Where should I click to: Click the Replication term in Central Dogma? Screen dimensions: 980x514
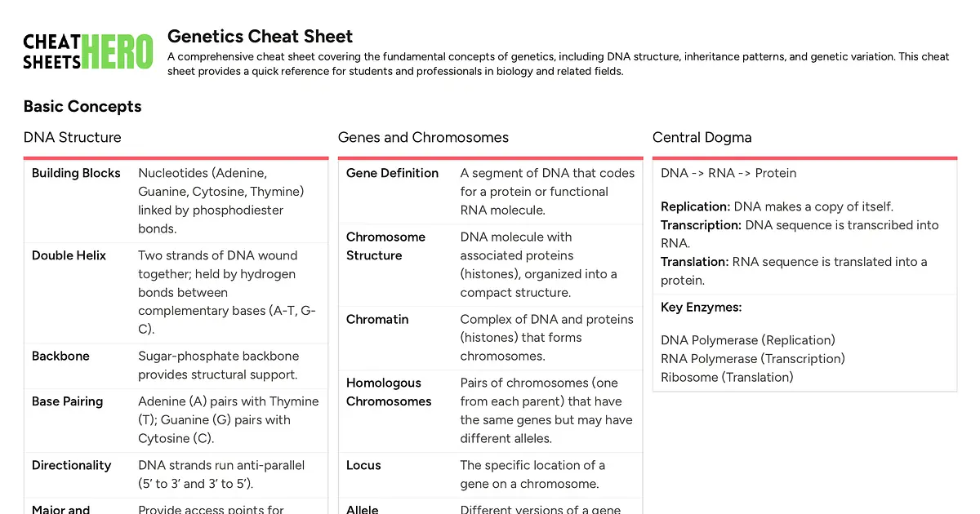coord(695,206)
